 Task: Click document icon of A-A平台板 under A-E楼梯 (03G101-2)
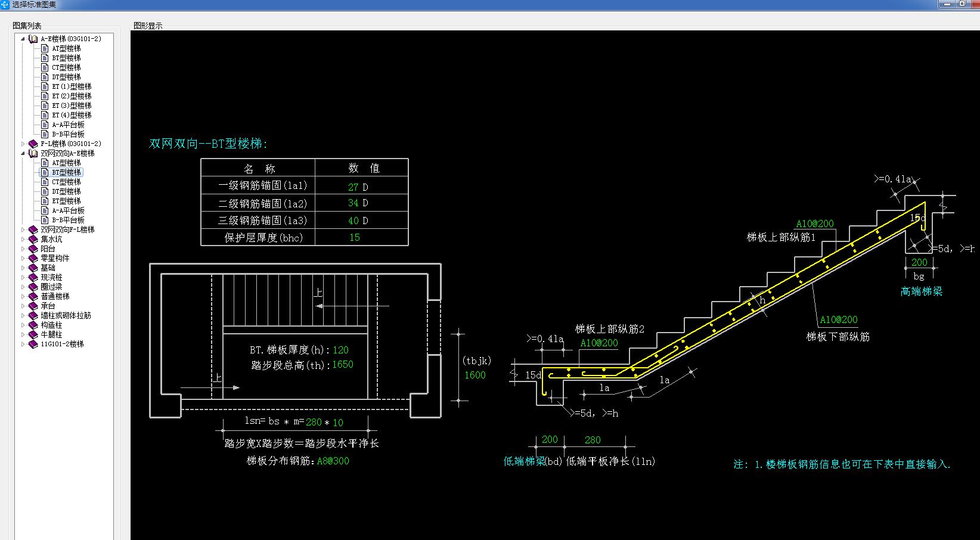[x=45, y=125]
